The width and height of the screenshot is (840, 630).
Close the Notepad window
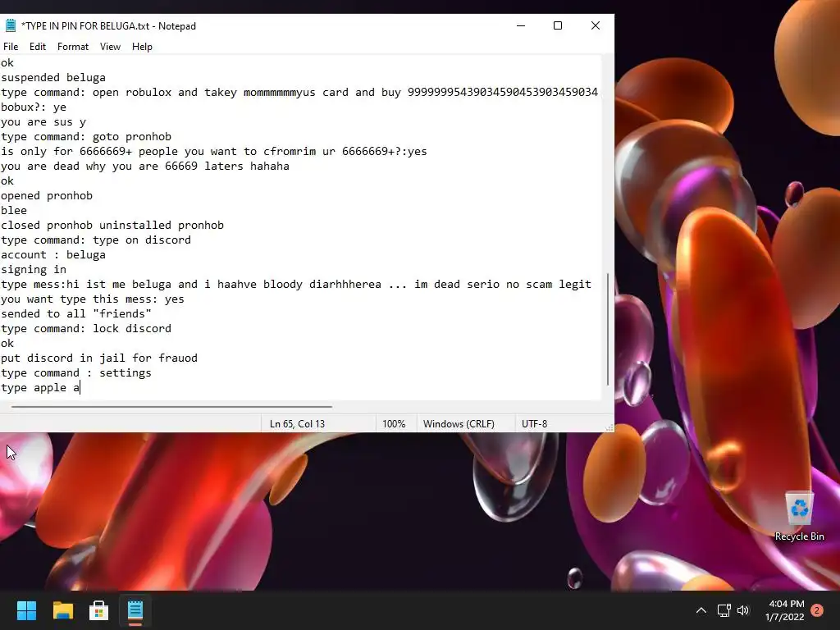[x=596, y=25]
